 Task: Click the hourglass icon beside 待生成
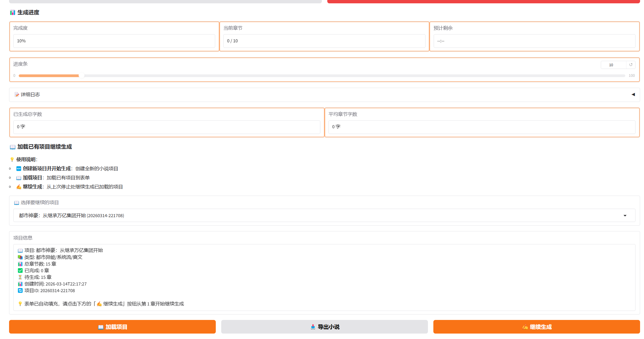tap(20, 277)
